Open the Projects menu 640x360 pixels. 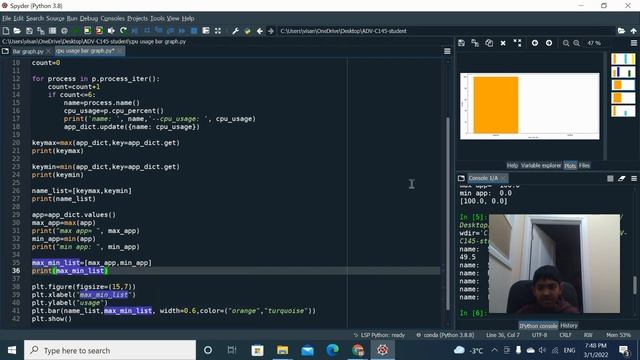pos(137,18)
